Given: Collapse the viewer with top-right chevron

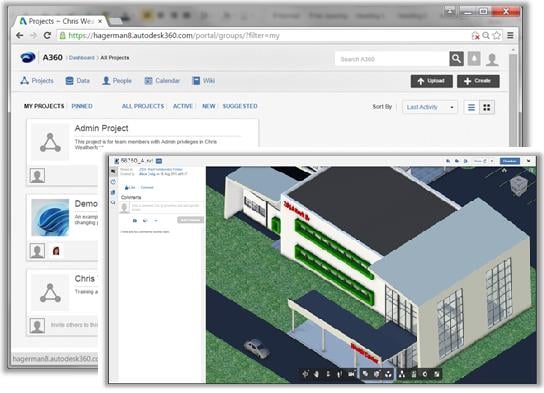Looking at the screenshot, I should [528, 161].
